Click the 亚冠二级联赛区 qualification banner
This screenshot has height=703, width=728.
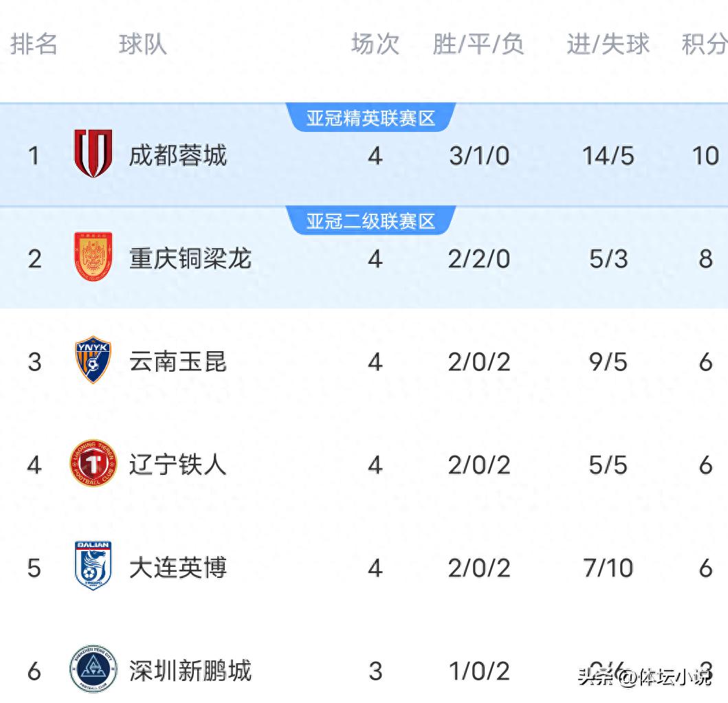(x=371, y=220)
